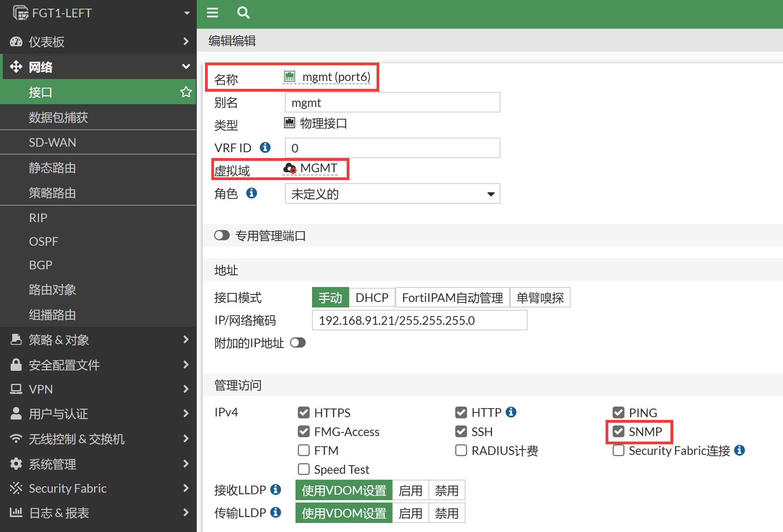Click the search magnifier icon
This screenshot has width=783, height=532.
coord(243,13)
